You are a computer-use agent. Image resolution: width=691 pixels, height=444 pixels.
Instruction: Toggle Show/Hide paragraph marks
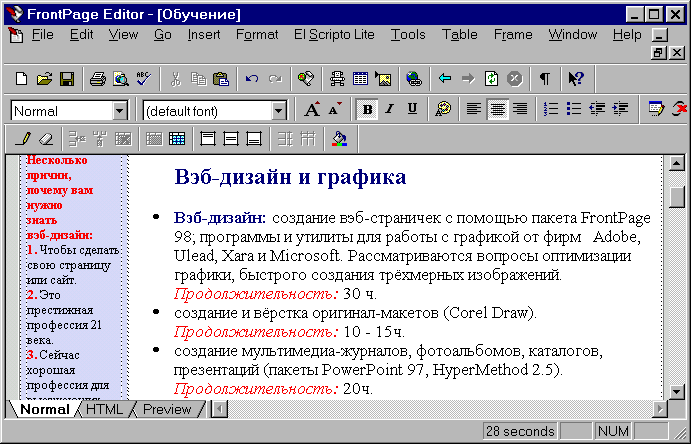coord(545,78)
